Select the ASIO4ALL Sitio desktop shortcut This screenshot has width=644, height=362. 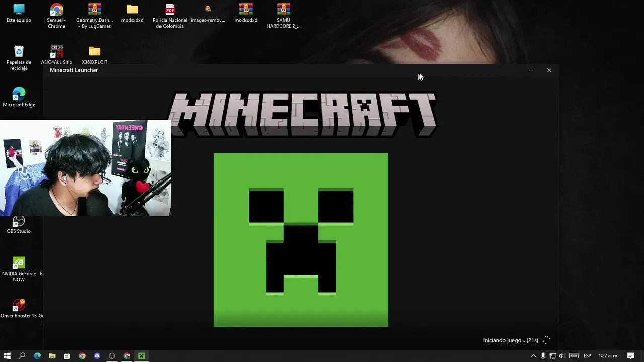point(56,55)
